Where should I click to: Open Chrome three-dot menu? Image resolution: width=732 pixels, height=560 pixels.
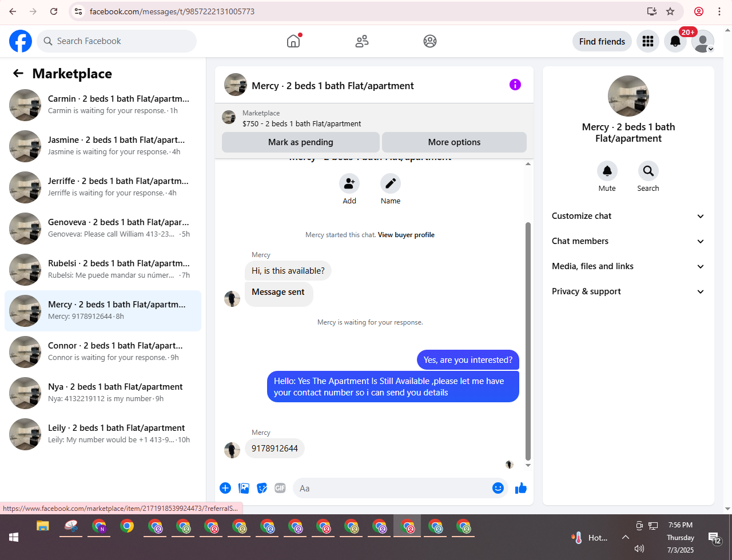[x=719, y=11]
